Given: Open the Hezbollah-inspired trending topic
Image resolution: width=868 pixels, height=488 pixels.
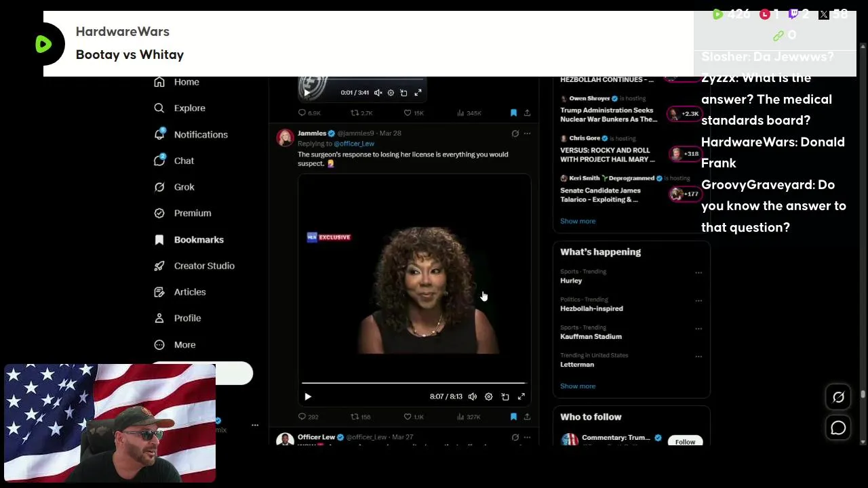Looking at the screenshot, I should 631,304.
